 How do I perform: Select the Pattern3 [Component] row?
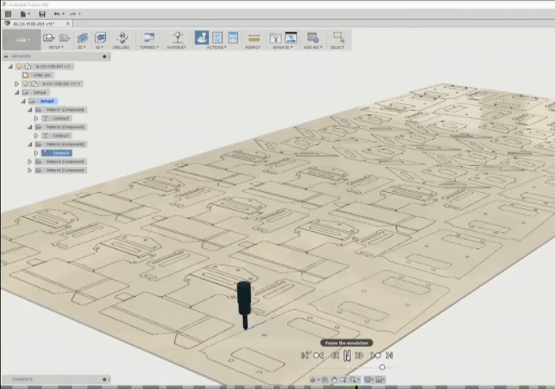(61, 144)
